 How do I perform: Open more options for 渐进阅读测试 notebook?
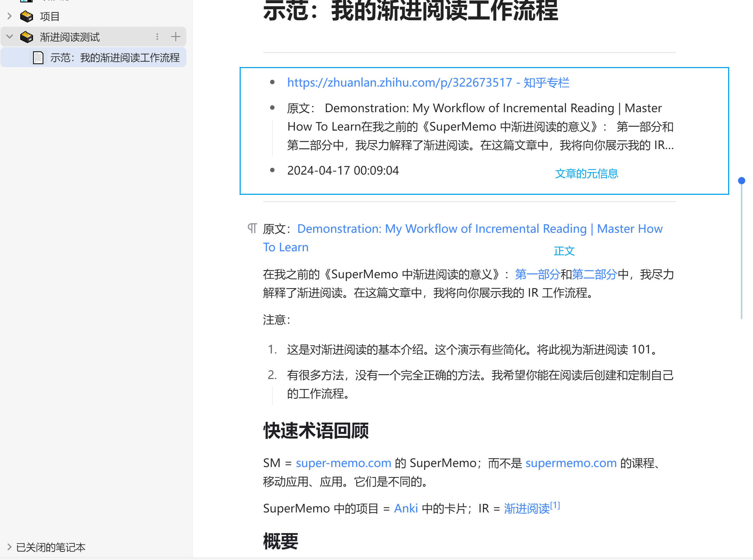click(157, 37)
